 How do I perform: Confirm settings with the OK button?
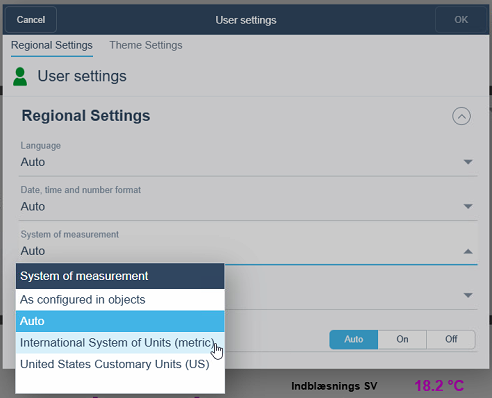pos(461,20)
